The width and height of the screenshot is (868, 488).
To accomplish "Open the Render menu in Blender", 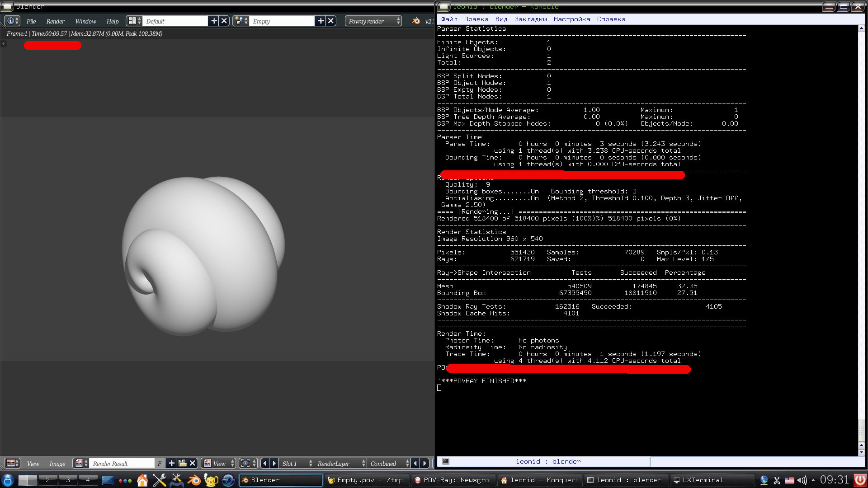I will (55, 21).
